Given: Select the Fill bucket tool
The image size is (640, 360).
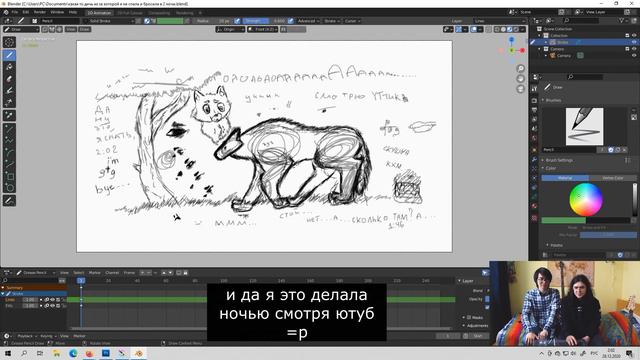Looking at the screenshot, I should tap(9, 67).
